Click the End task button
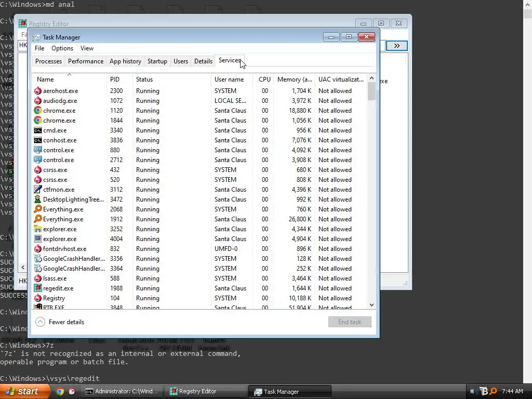 click(x=350, y=322)
